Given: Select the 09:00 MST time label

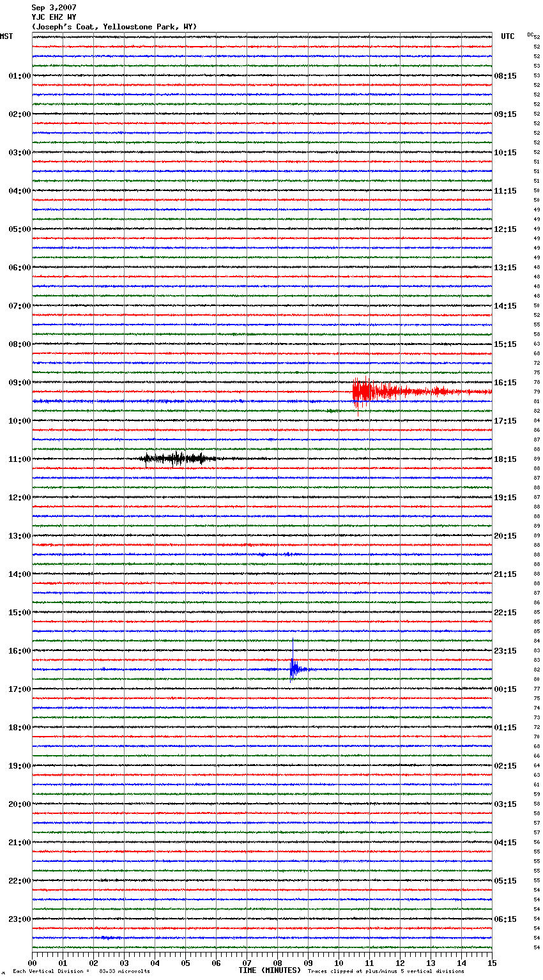Looking at the screenshot, I should (20, 383).
